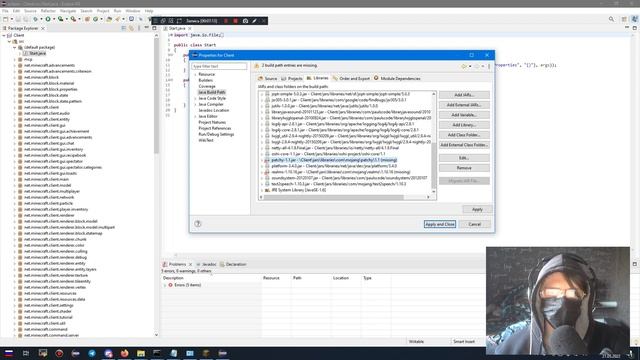The width and height of the screenshot is (640, 360).
Task: Open the Refactor menu
Action: point(48,11)
